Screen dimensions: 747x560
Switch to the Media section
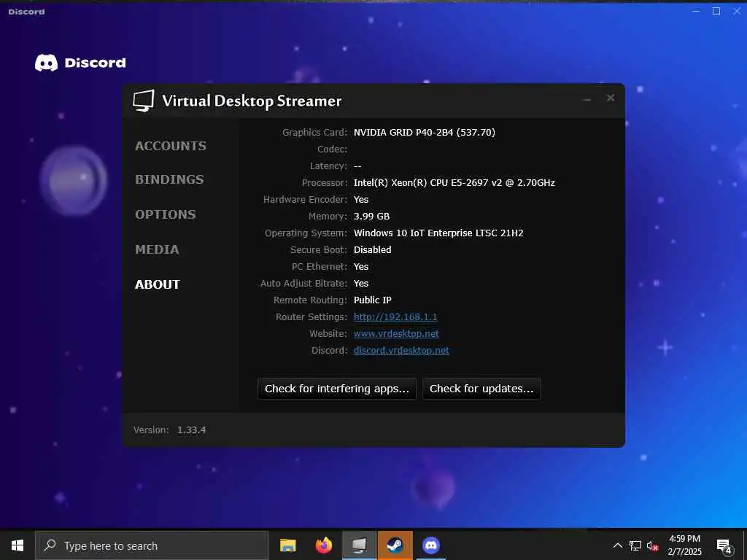tap(157, 249)
